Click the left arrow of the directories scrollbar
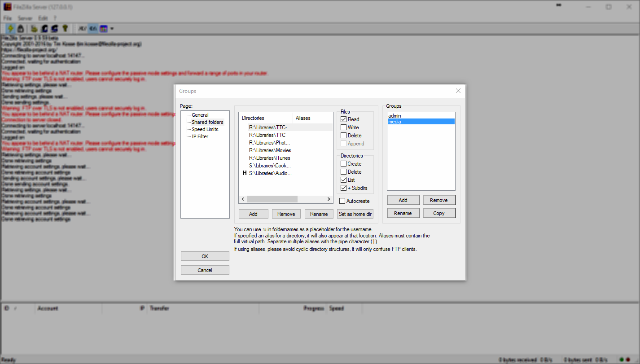The width and height of the screenshot is (640, 364). point(243,199)
